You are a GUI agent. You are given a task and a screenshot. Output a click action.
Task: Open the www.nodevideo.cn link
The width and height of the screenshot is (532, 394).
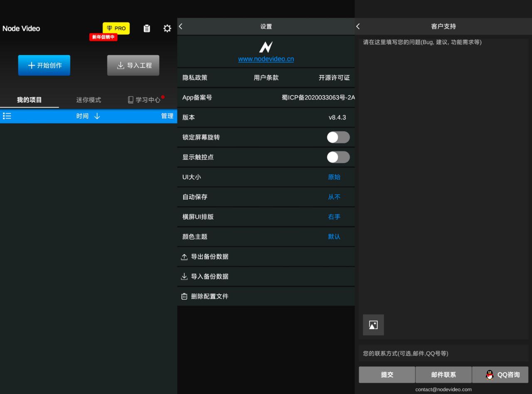(266, 59)
